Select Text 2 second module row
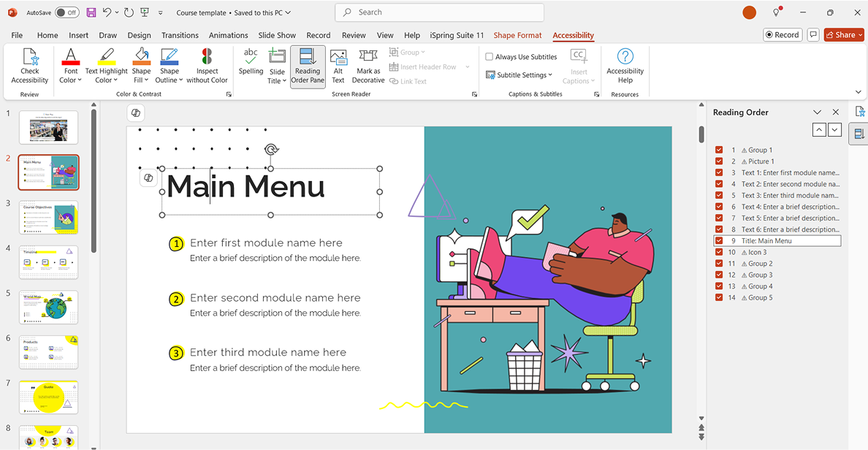Viewport: 868px width, 450px height. (x=777, y=184)
